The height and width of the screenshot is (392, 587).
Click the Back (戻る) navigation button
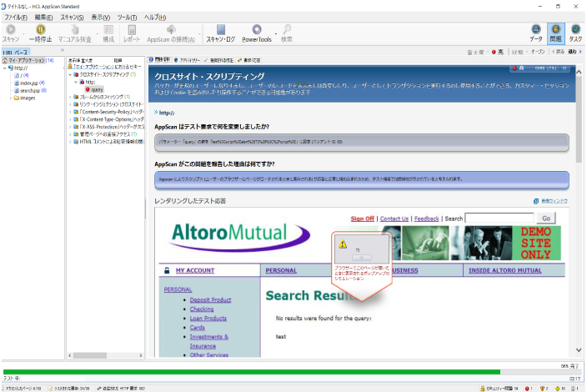click(x=559, y=52)
